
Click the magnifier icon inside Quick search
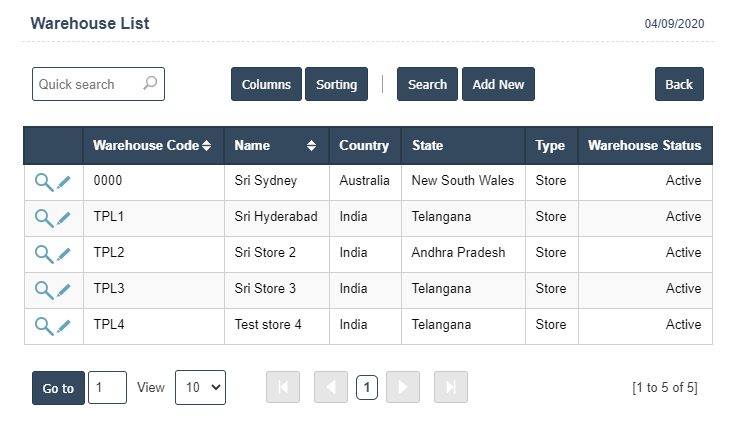click(150, 84)
